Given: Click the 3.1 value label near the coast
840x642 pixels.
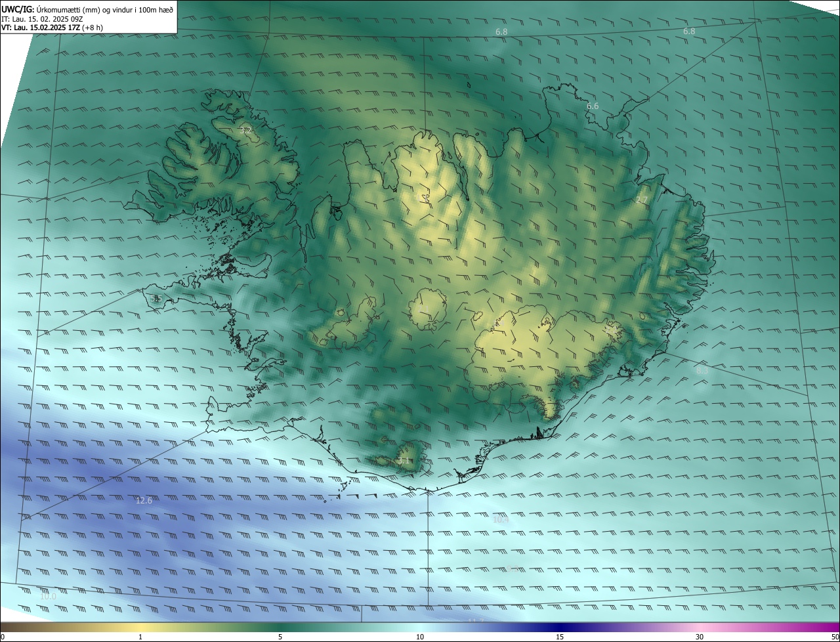Looking at the screenshot, I should point(404,461).
